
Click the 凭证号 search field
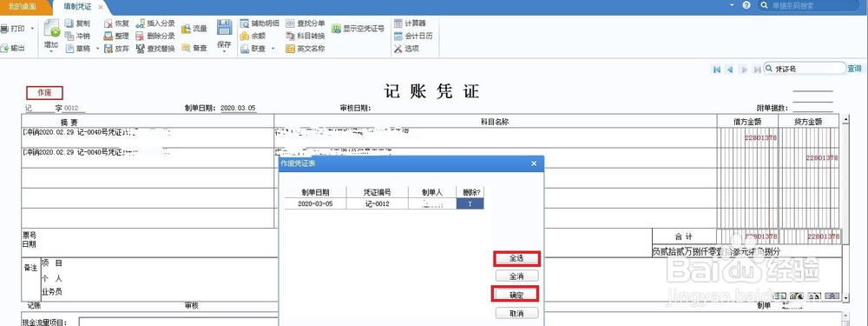coord(805,69)
